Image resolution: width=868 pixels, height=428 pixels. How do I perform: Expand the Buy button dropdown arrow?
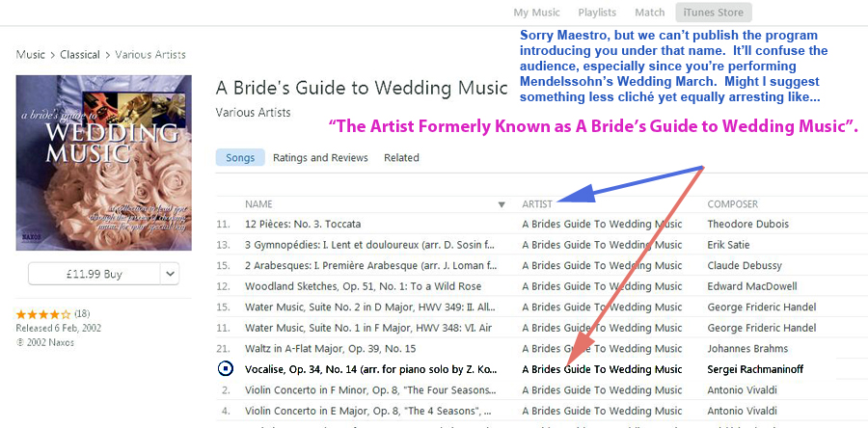(x=170, y=274)
